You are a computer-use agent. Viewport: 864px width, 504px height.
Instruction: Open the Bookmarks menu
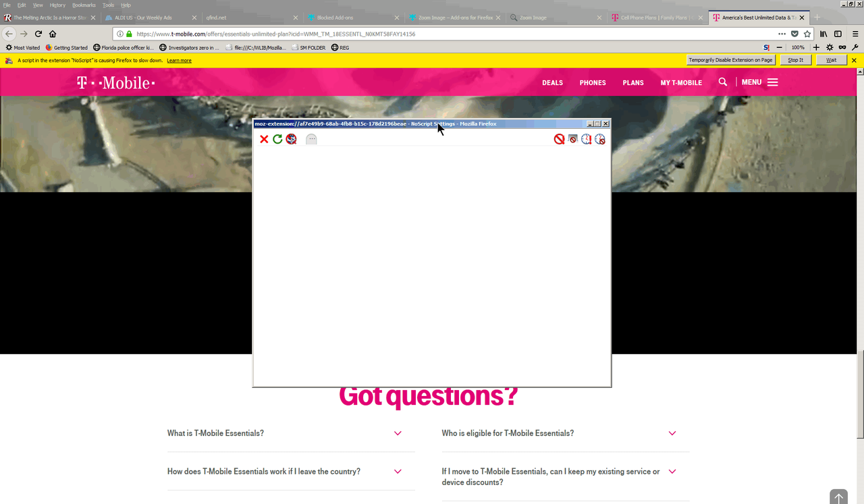pyautogui.click(x=84, y=5)
